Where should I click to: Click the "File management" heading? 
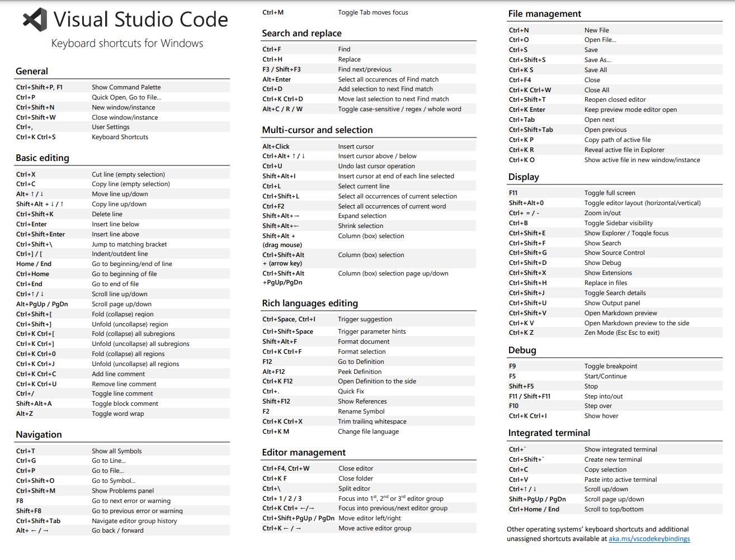pos(544,14)
